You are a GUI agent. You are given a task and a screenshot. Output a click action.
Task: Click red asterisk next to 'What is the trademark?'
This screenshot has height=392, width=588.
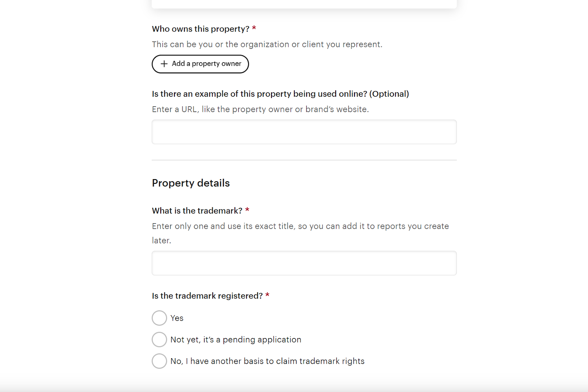[247, 210]
